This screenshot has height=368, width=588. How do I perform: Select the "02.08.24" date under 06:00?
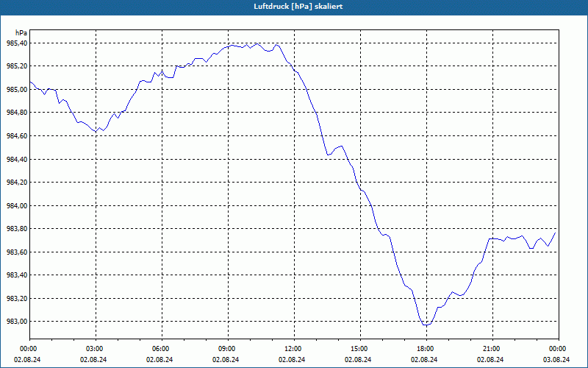[x=159, y=359]
